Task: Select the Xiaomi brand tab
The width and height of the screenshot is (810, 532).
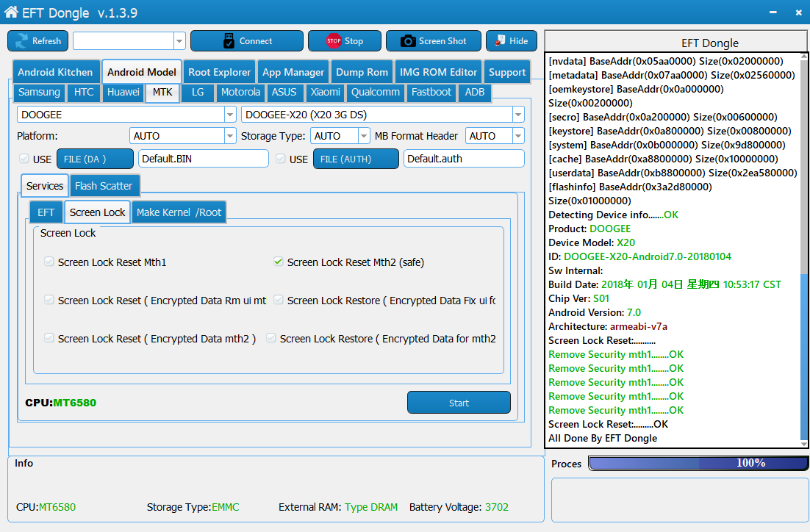Action: tap(325, 92)
